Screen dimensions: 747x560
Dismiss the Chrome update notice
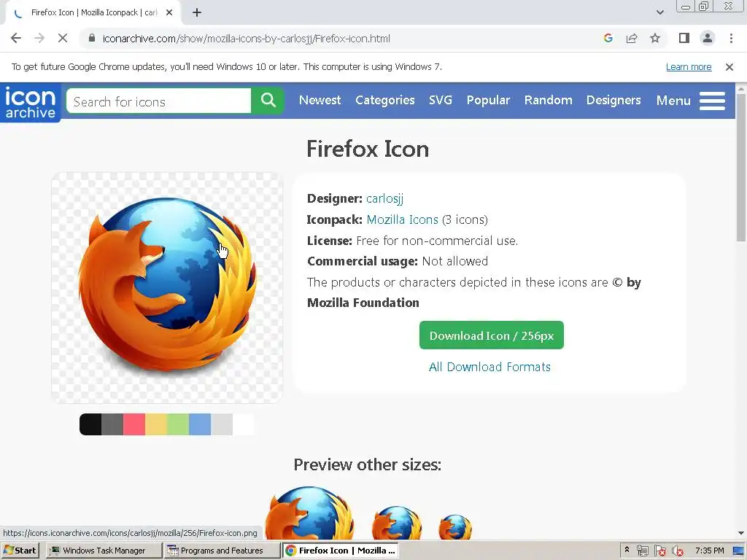coord(729,67)
